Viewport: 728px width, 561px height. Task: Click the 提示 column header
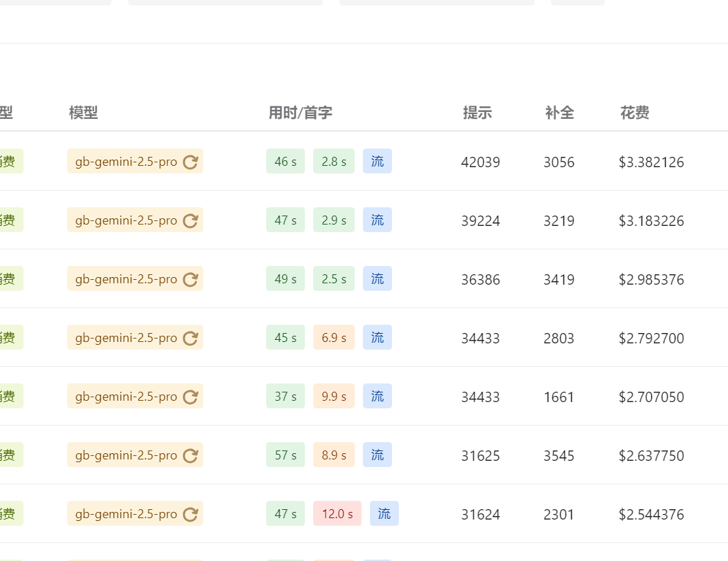point(477,113)
